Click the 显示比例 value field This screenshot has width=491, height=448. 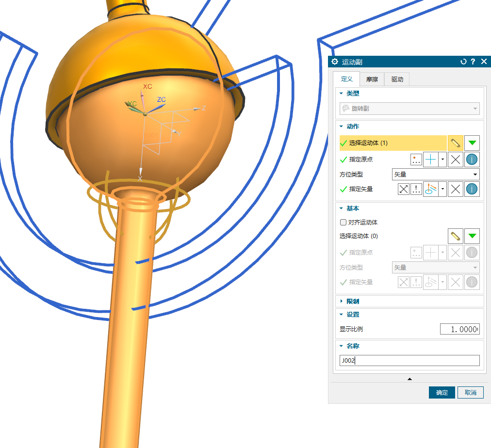(x=459, y=329)
